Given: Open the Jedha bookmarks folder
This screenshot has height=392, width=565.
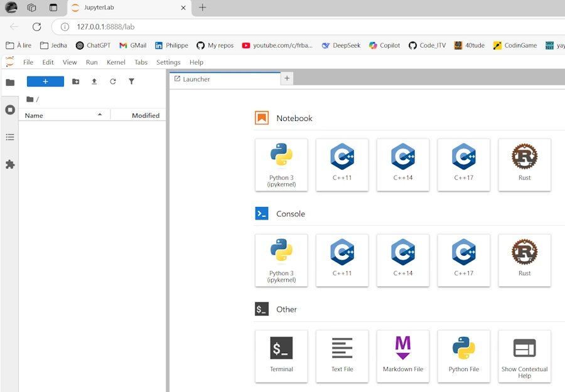Looking at the screenshot, I should pyautogui.click(x=53, y=45).
